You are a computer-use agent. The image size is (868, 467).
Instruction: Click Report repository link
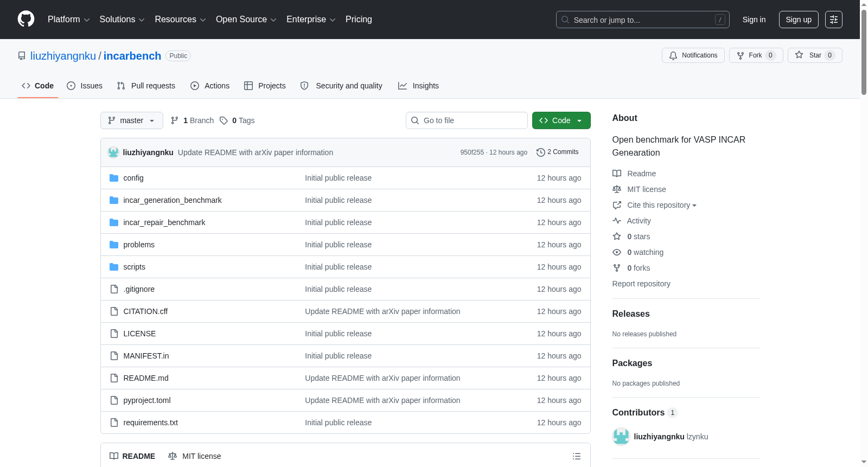click(x=641, y=284)
